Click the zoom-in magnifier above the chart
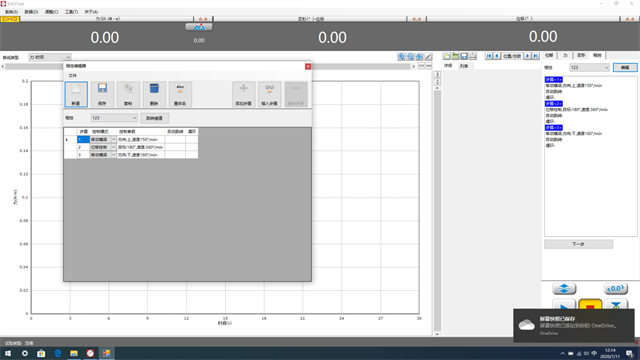Screen dimensions: 640x360 [401, 57]
